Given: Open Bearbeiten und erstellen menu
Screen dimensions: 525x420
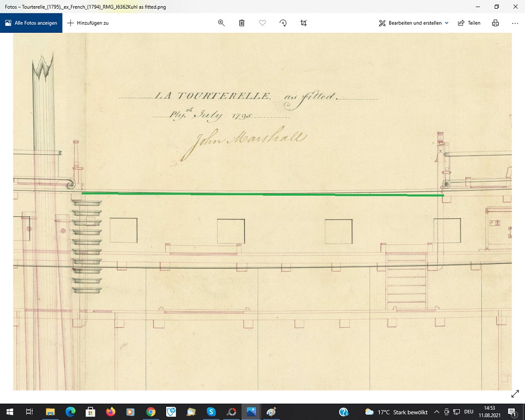Looking at the screenshot, I should click(x=414, y=23).
